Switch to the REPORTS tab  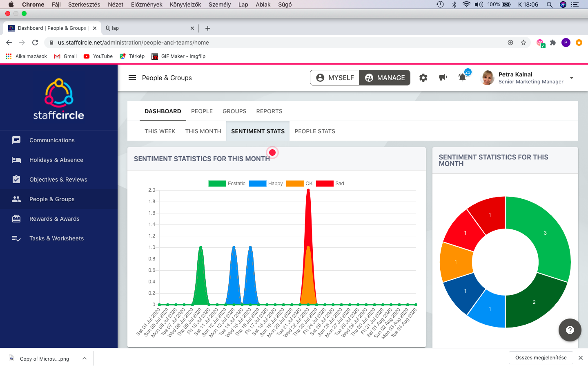tap(269, 111)
